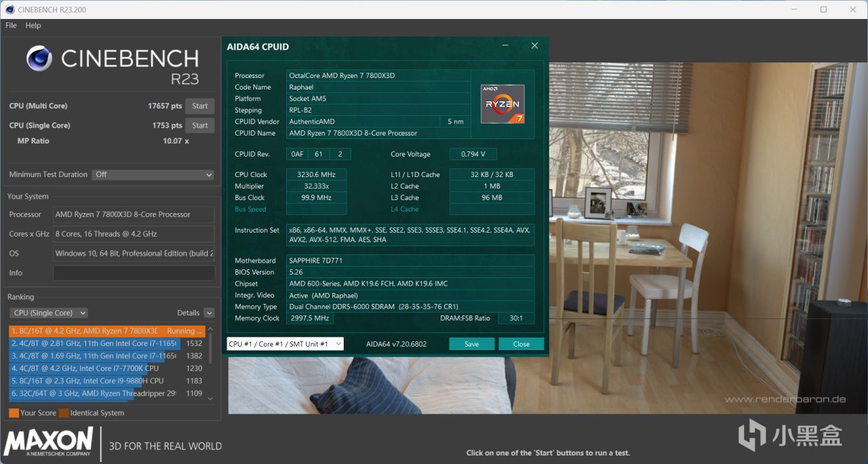Screen dimensions: 868x464
Task: Click the Multi Core score 17657 pts
Action: [165, 106]
